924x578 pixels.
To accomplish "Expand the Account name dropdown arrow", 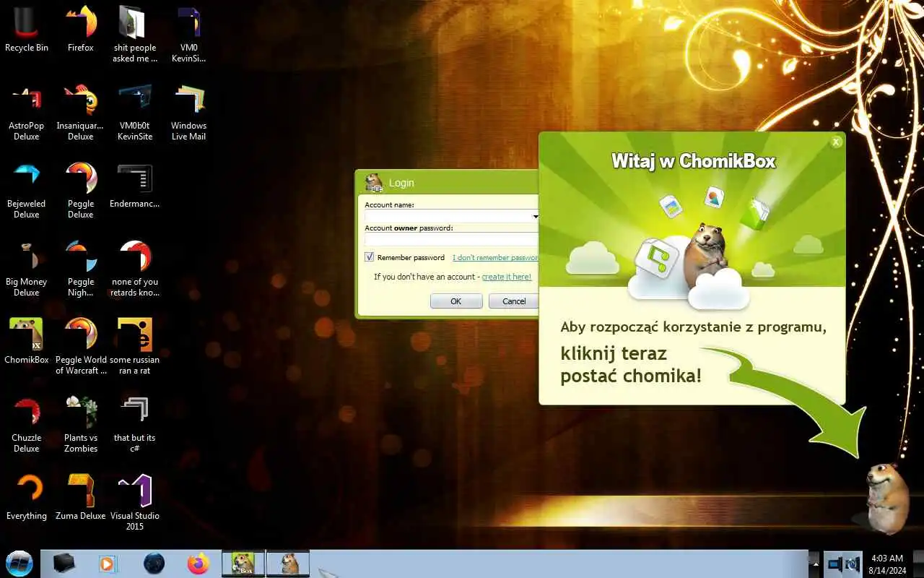I will click(x=535, y=216).
